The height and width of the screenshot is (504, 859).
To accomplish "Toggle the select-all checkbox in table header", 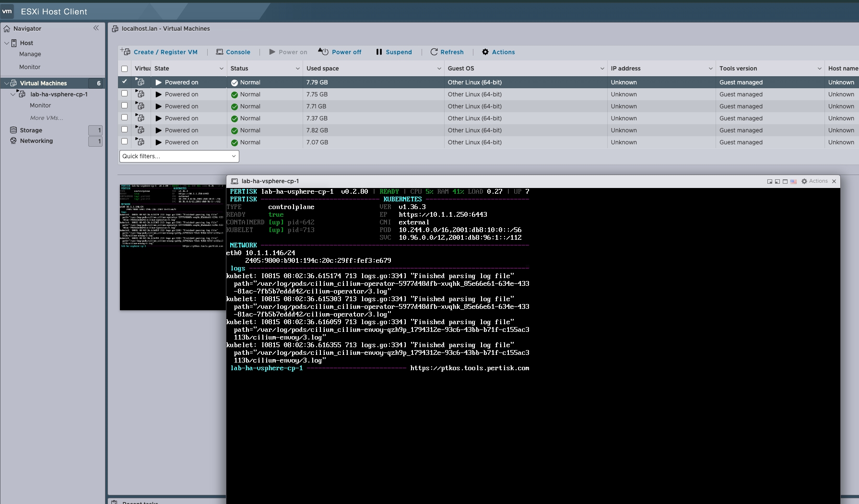I will coord(125,69).
